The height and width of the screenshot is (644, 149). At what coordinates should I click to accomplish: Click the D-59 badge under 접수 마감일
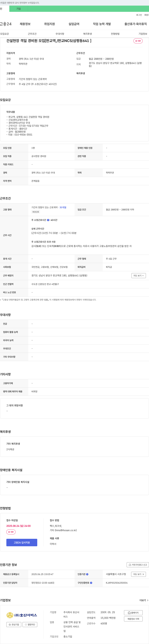click(11, 532)
